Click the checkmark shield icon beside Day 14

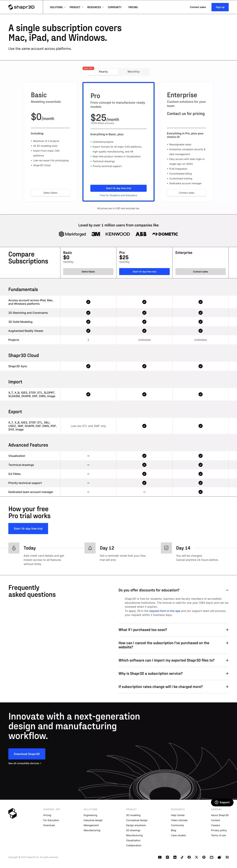tap(166, 548)
